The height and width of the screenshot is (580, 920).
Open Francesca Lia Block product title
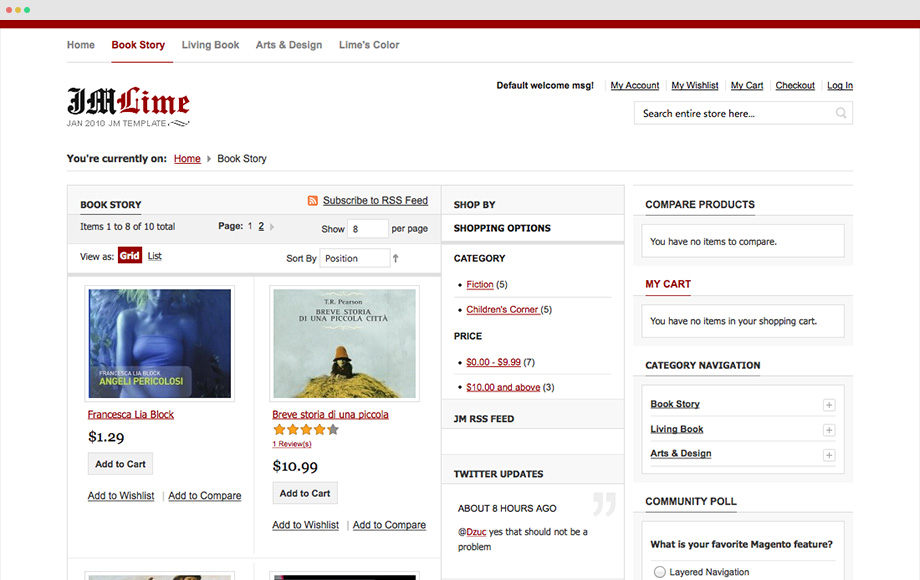pyautogui.click(x=131, y=415)
